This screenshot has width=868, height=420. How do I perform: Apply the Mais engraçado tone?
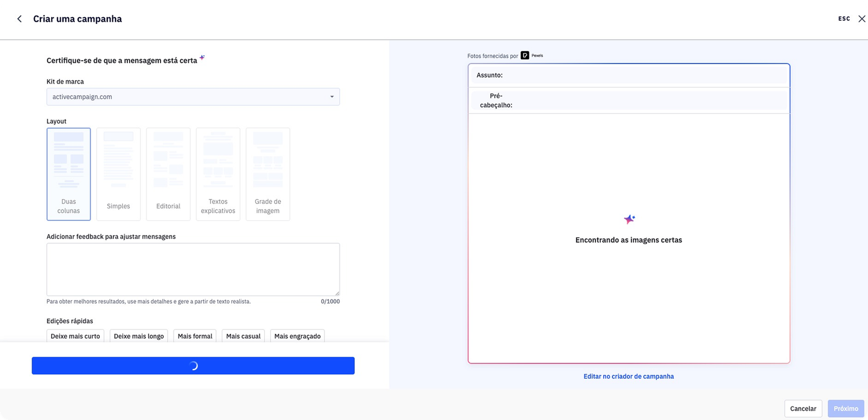(x=297, y=336)
